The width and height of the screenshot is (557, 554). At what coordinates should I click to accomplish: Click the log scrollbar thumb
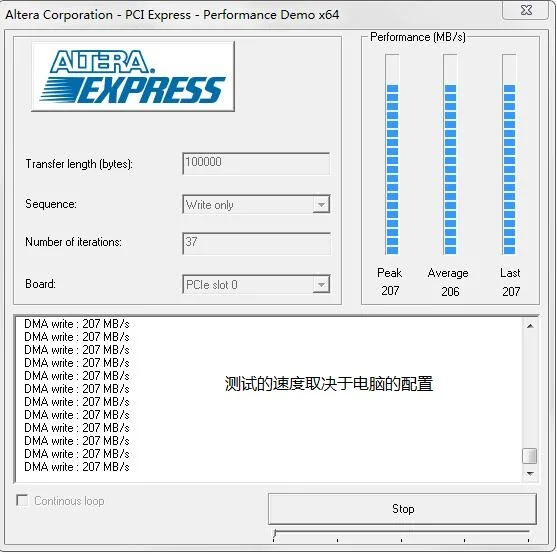(530, 456)
